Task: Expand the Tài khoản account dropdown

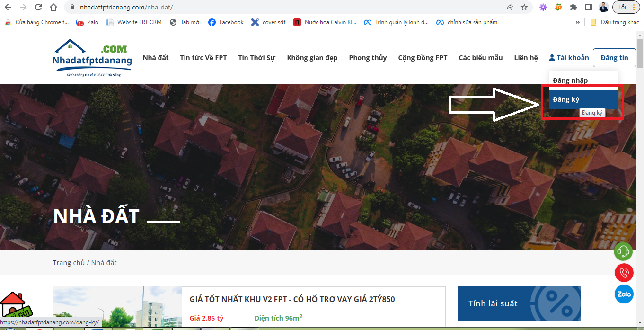Action: pyautogui.click(x=569, y=58)
